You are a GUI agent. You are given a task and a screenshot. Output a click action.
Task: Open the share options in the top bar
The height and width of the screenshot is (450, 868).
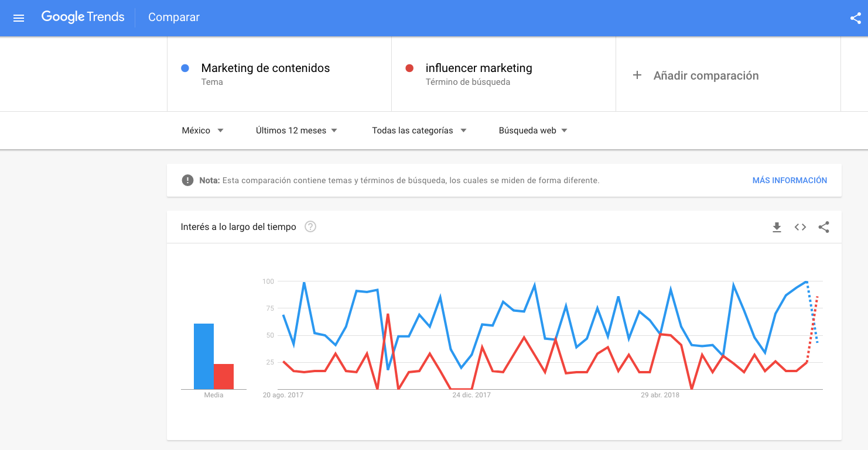tap(855, 18)
